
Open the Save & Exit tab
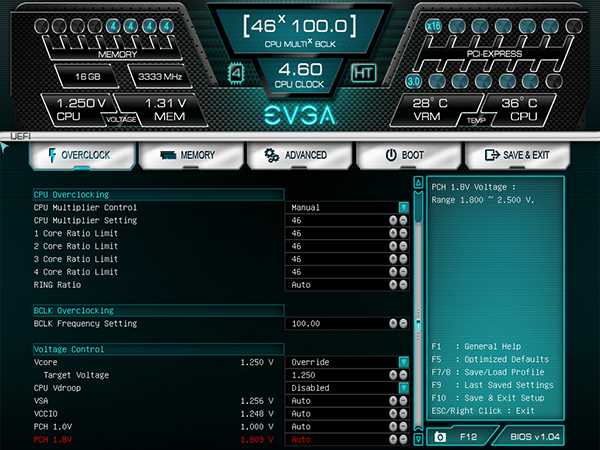click(x=517, y=155)
